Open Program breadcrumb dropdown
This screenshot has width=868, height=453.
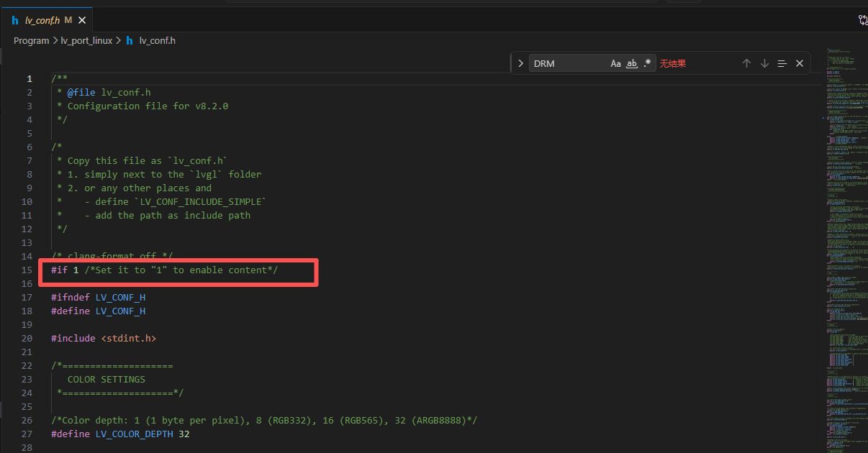click(31, 41)
